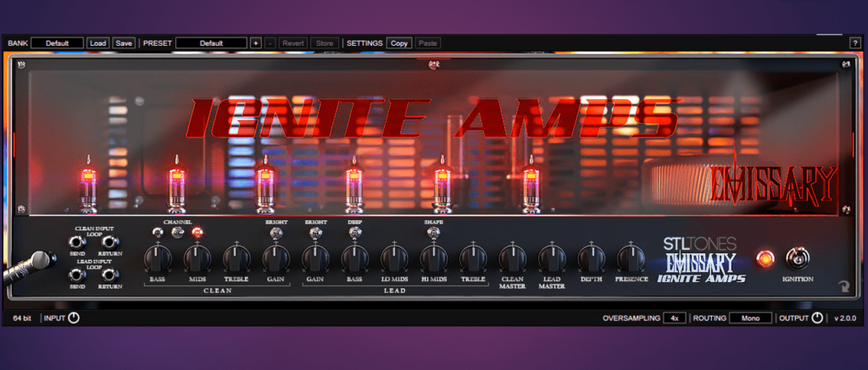Open the PRESET Default selector
This screenshot has width=868, height=370.
point(211,43)
